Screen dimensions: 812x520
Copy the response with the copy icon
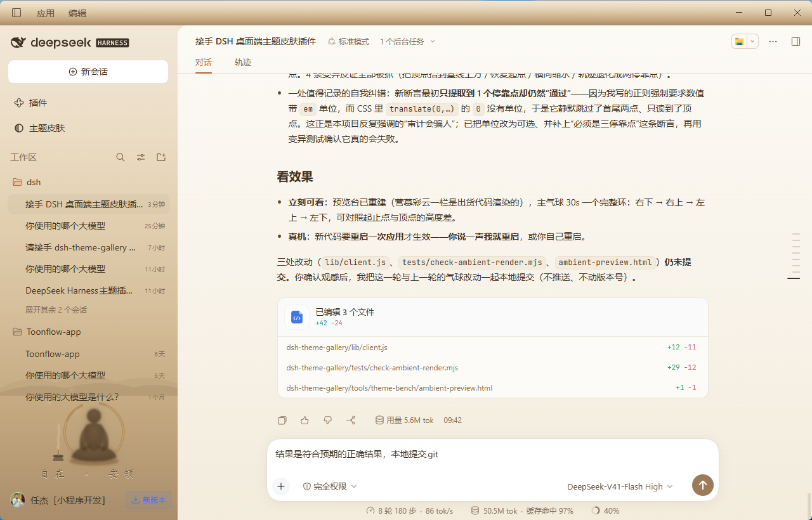click(x=282, y=420)
